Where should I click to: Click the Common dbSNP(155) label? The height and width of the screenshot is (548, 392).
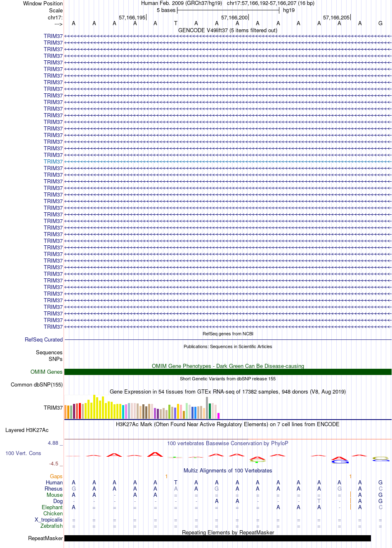click(x=37, y=384)
